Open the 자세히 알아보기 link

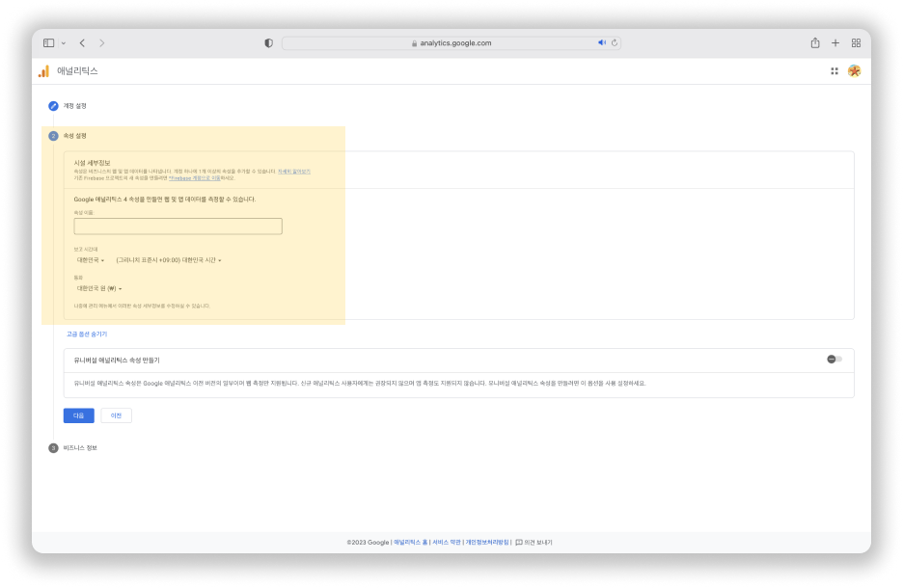(x=294, y=172)
